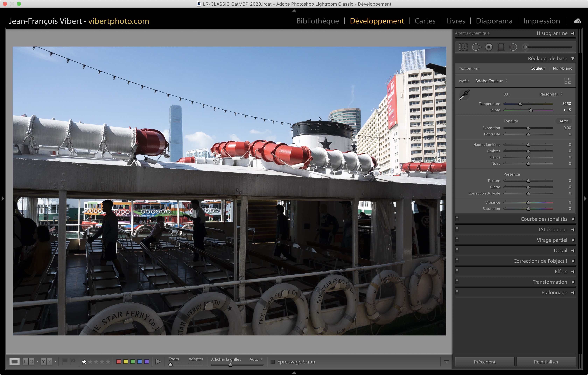588x375 pixels.
Task: Select the spot removal tool
Action: pos(476,47)
